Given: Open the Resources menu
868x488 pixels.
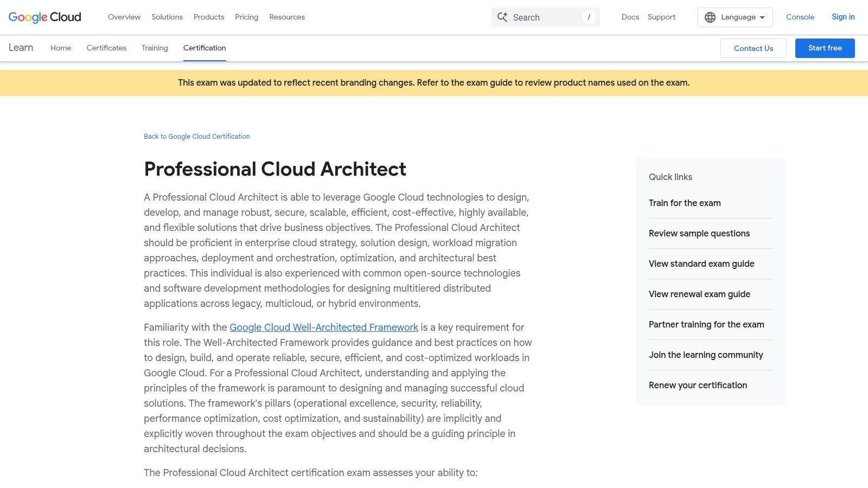Looking at the screenshot, I should click(x=287, y=17).
